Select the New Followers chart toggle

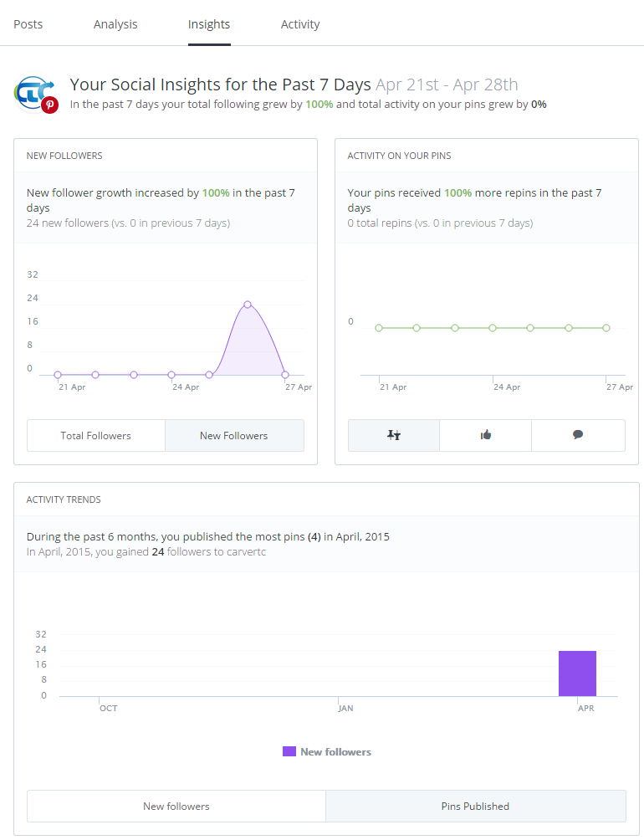click(x=234, y=435)
